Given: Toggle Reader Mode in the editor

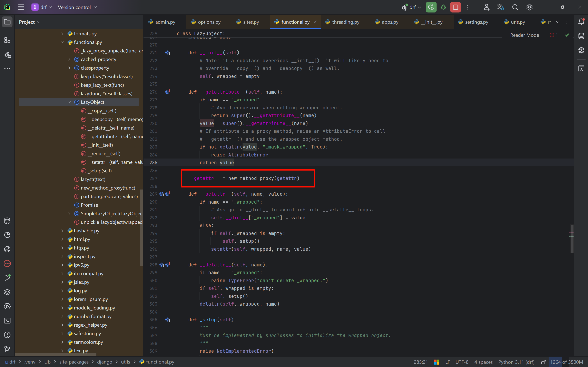Looking at the screenshot, I should pyautogui.click(x=524, y=35).
